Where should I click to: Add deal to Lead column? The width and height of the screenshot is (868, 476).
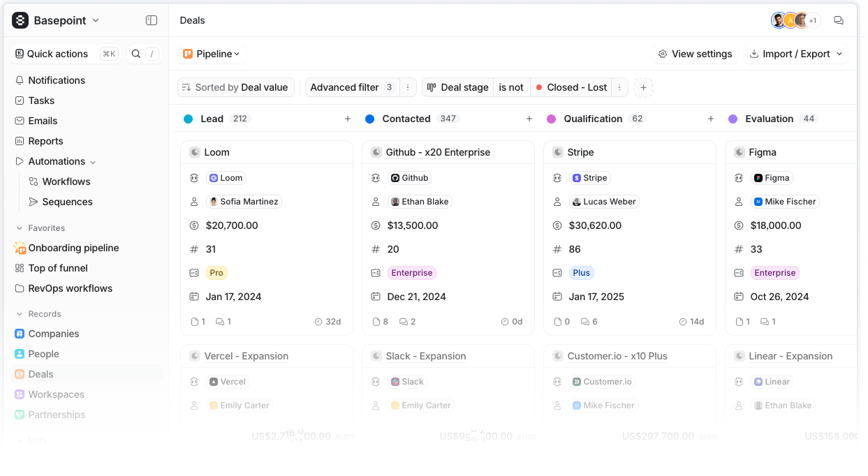click(348, 119)
